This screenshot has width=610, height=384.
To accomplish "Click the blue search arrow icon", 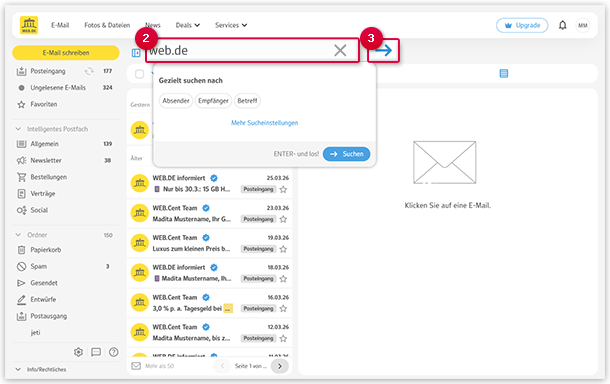I will coord(384,50).
